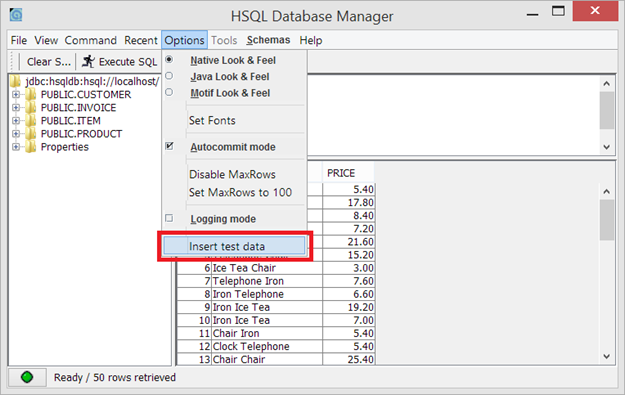This screenshot has width=625, height=395.
Task: Click the Clear S... toolbar button
Action: click(49, 62)
